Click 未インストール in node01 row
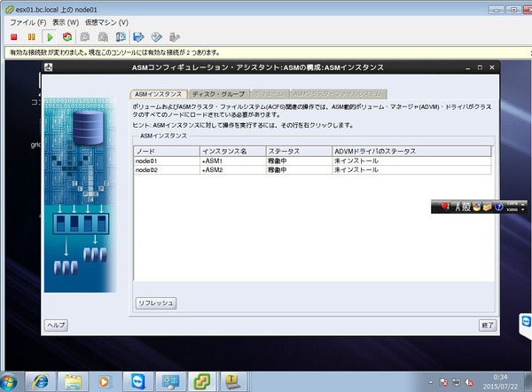532x392 pixels. pyautogui.click(x=411, y=161)
